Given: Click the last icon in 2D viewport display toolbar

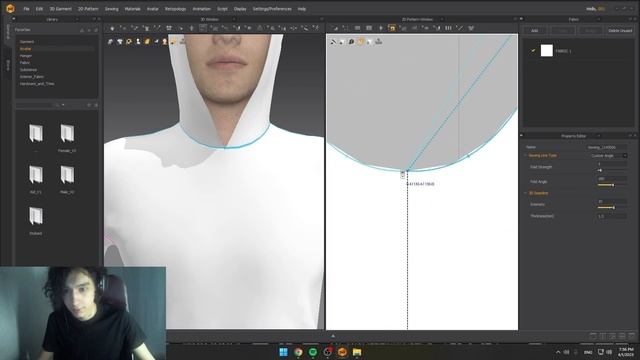Looking at the screenshot, I should pyautogui.click(x=378, y=42).
